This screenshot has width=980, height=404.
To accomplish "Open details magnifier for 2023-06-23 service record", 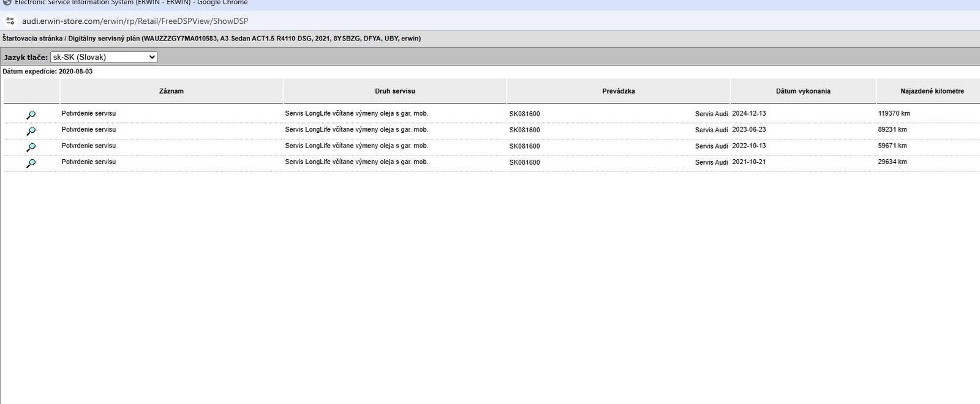I will 31,131.
